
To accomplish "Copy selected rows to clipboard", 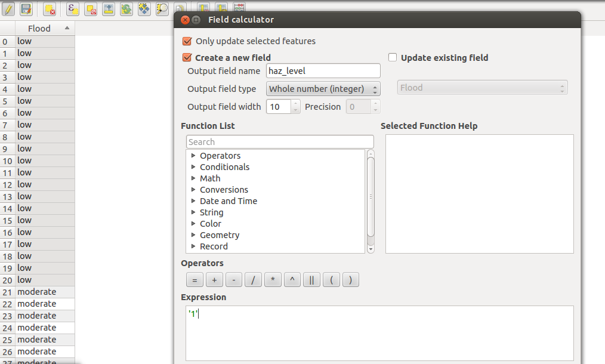I will click(x=180, y=8).
